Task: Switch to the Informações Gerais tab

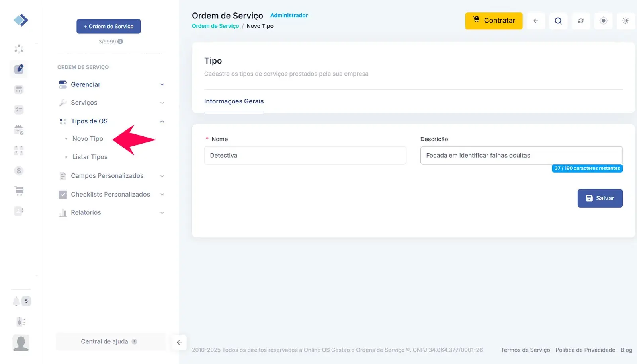Action: [x=234, y=101]
